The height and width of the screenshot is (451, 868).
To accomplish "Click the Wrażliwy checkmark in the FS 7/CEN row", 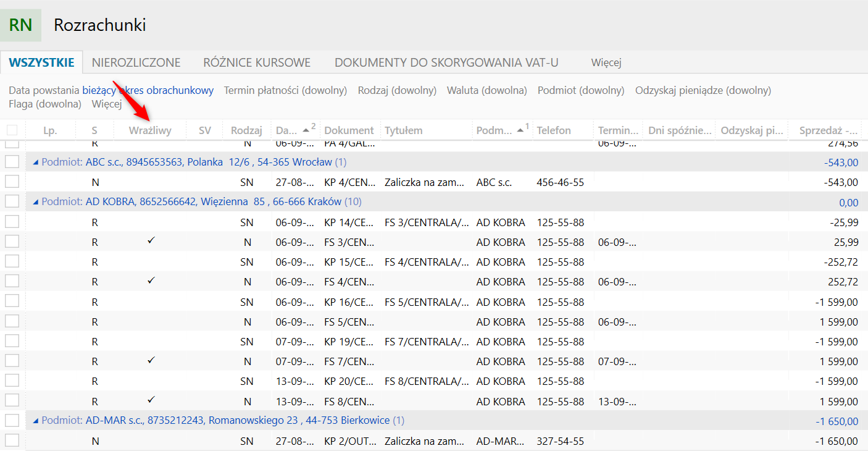I will click(x=151, y=360).
